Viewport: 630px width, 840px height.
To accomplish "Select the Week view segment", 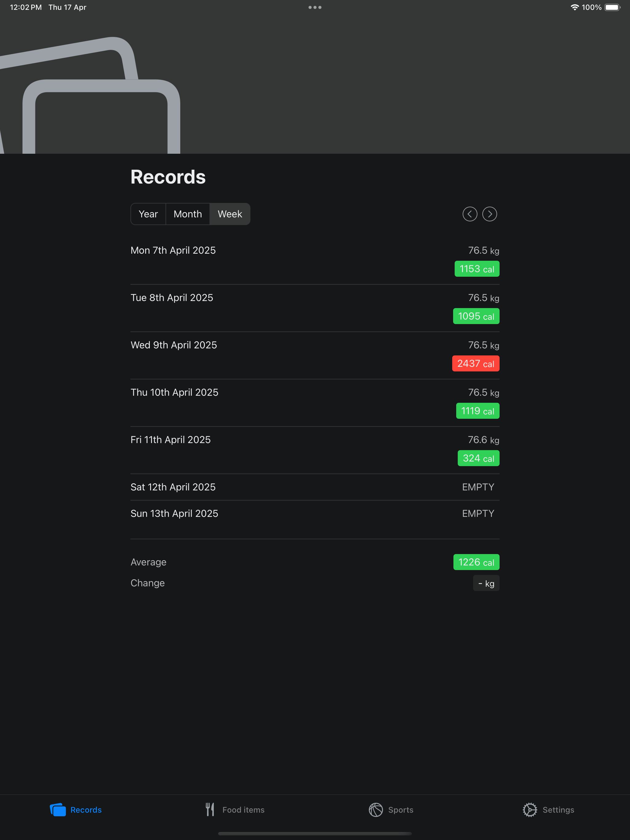I will coord(230,214).
